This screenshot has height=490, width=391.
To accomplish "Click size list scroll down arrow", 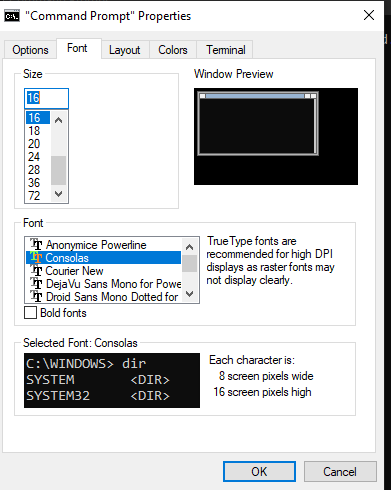I will (x=59, y=194).
